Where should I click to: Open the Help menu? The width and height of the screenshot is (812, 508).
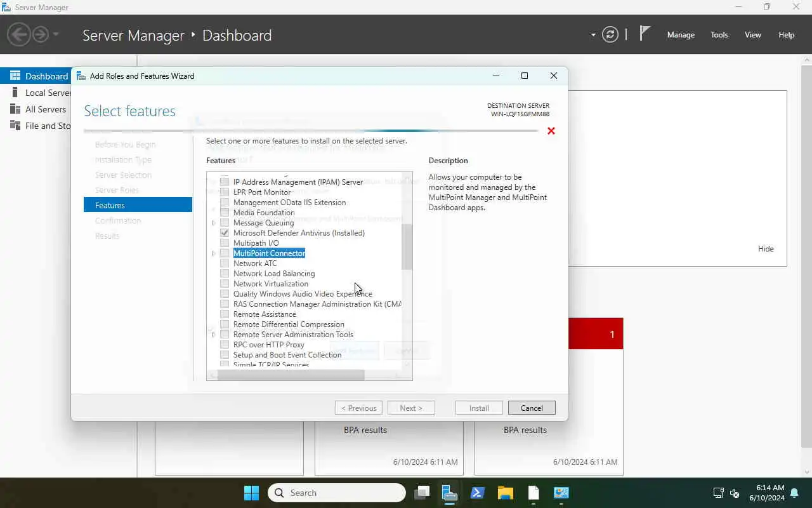[787, 35]
